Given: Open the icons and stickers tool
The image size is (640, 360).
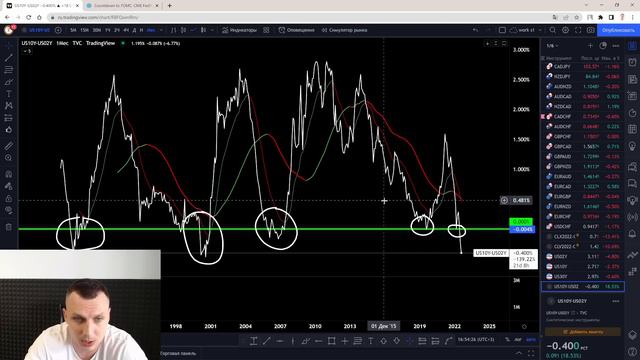Looking at the screenshot, I should click(9, 130).
